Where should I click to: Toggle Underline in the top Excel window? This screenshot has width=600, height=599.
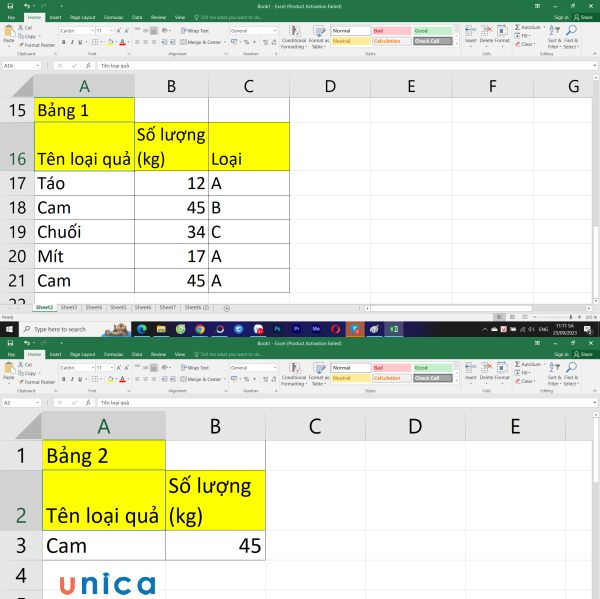(80, 42)
